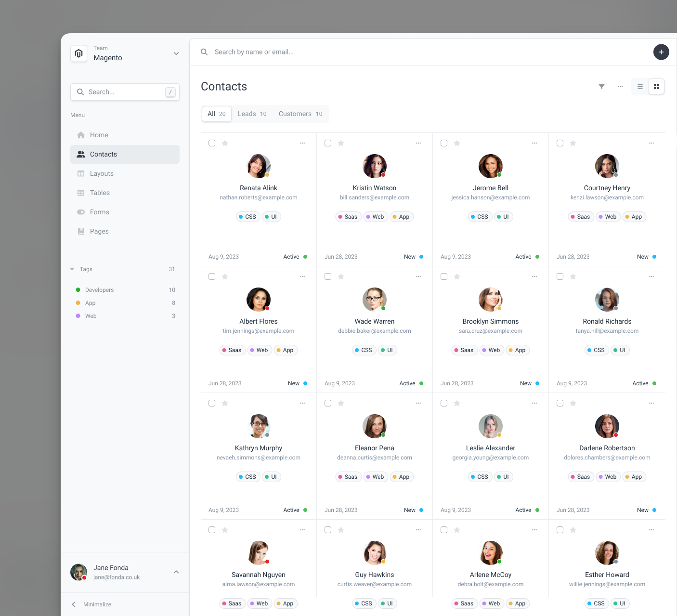Create a new contact with the plus button
The image size is (677, 616).
pos(661,52)
